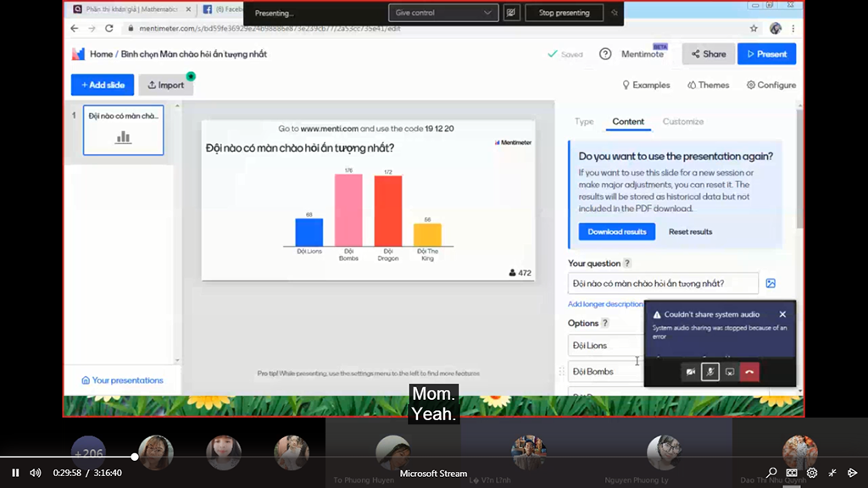Open the Chrome profile avatar

pyautogui.click(x=776, y=28)
